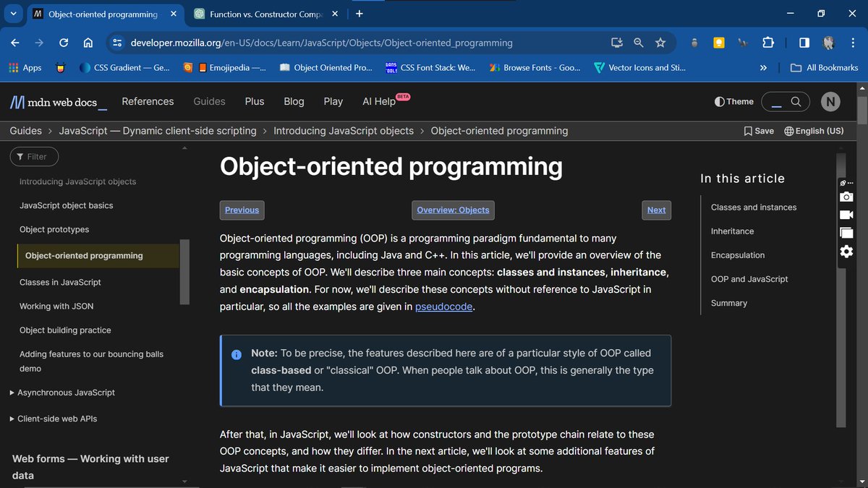Open the yellow Google Keep extension

[x=719, y=43]
